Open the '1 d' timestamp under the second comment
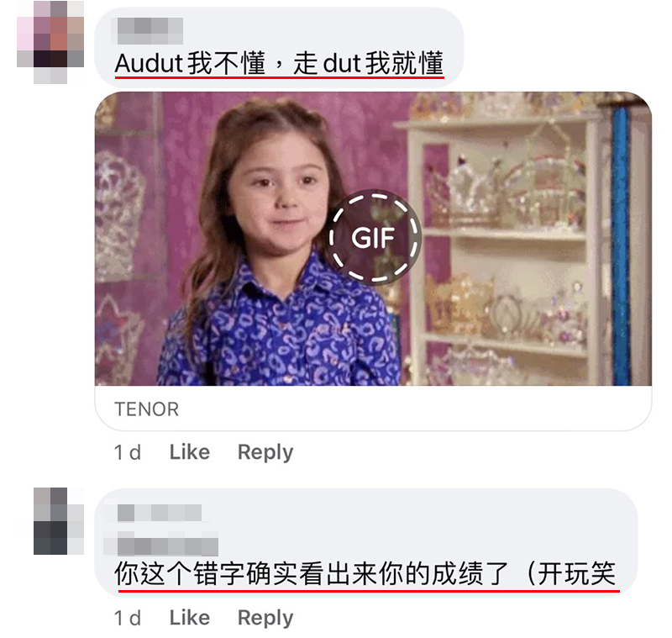This screenshot has height=638, width=672. 128,619
